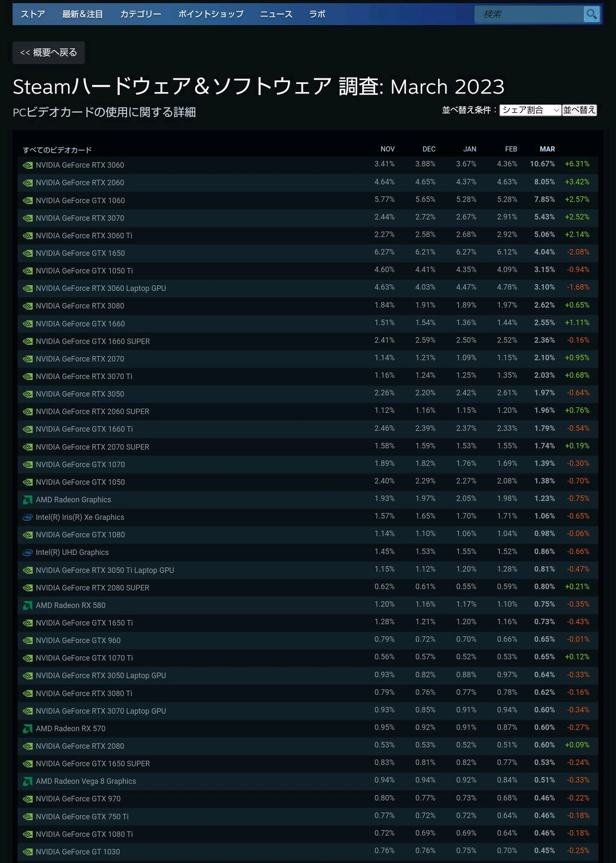Image resolution: width=616 pixels, height=863 pixels.
Task: Open the カテゴリー menu
Action: pos(141,14)
